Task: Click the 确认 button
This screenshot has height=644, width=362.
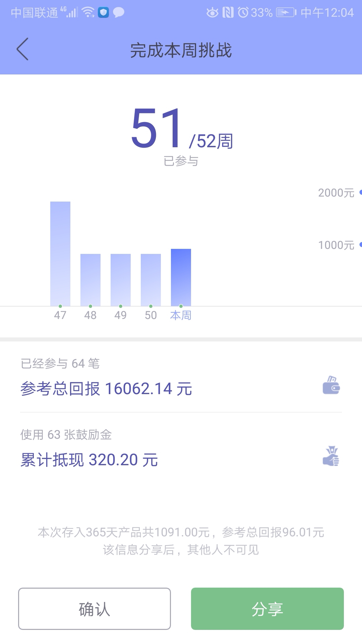Action: click(95, 608)
